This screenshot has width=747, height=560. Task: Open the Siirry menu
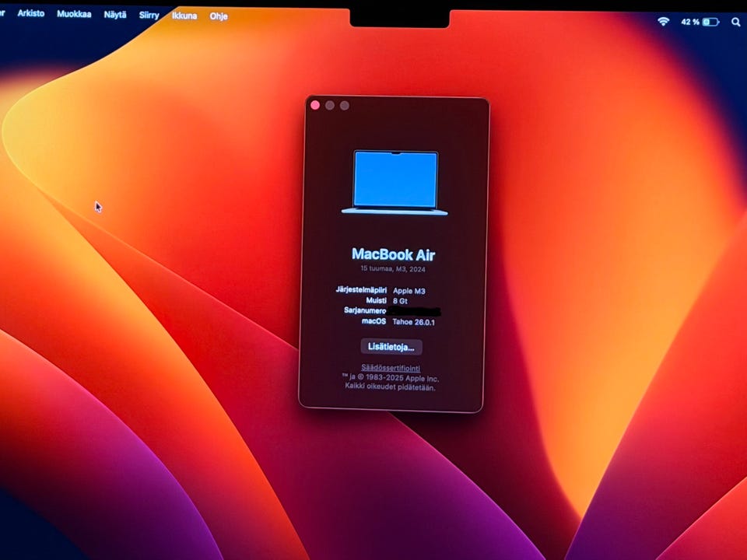tap(149, 16)
